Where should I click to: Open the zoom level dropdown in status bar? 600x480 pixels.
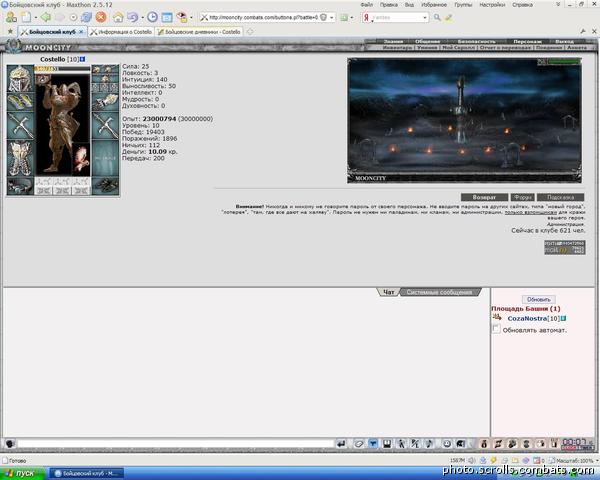coord(597,460)
